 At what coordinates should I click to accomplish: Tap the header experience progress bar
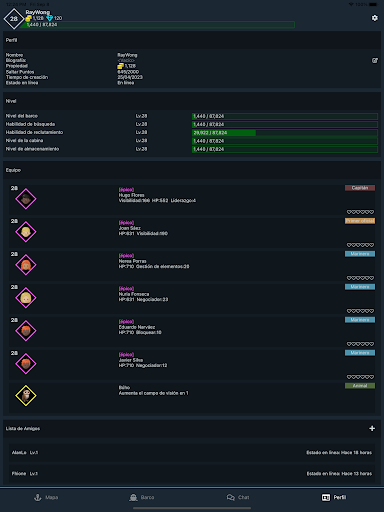157,25
